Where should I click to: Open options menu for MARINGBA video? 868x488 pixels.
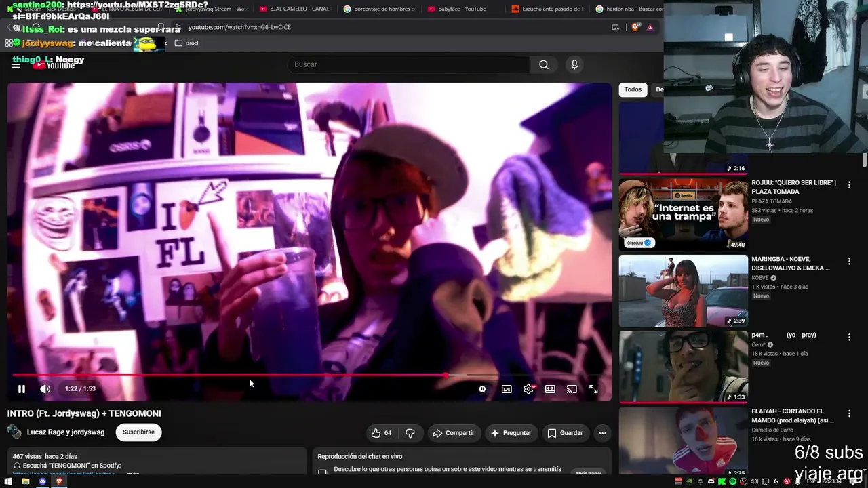pyautogui.click(x=849, y=261)
